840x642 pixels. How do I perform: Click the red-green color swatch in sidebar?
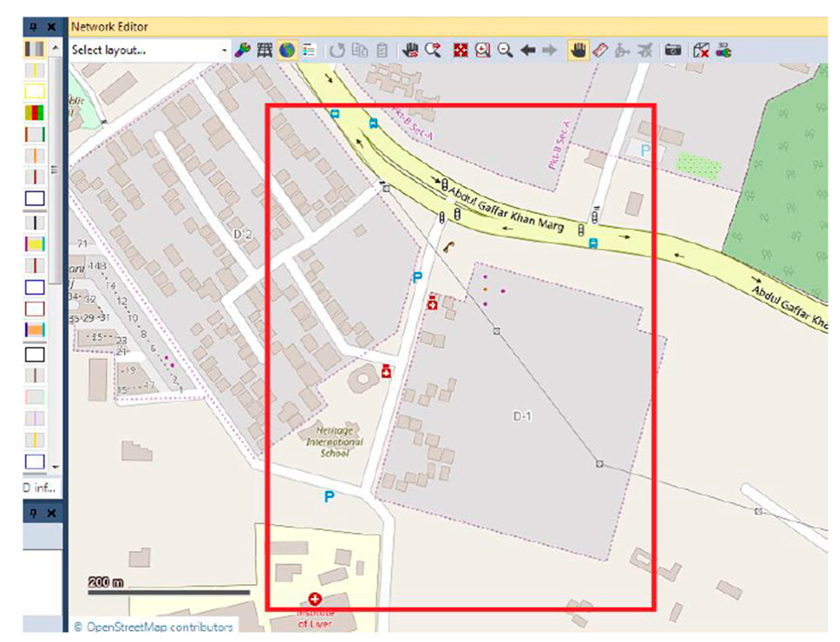tap(35, 113)
